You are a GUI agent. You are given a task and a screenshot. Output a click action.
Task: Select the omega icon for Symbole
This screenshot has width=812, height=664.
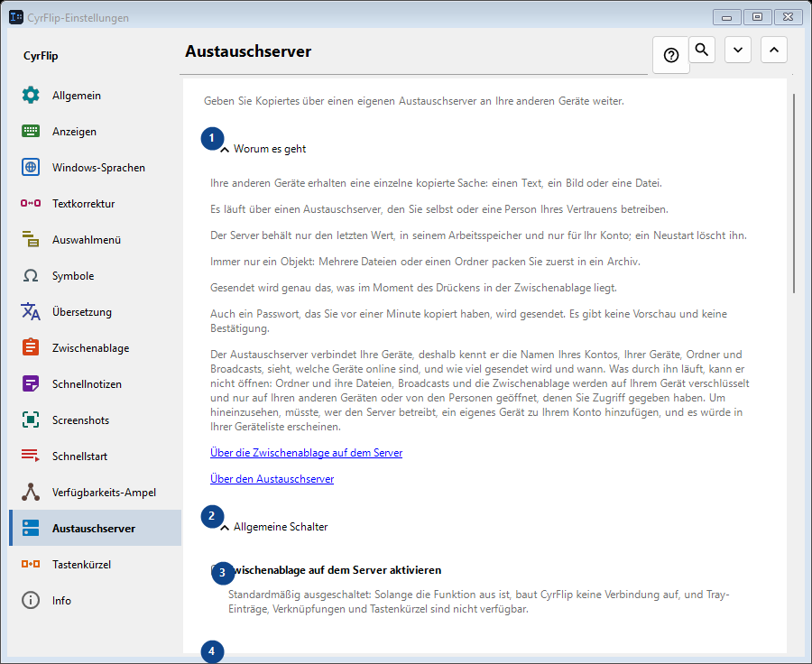31,275
